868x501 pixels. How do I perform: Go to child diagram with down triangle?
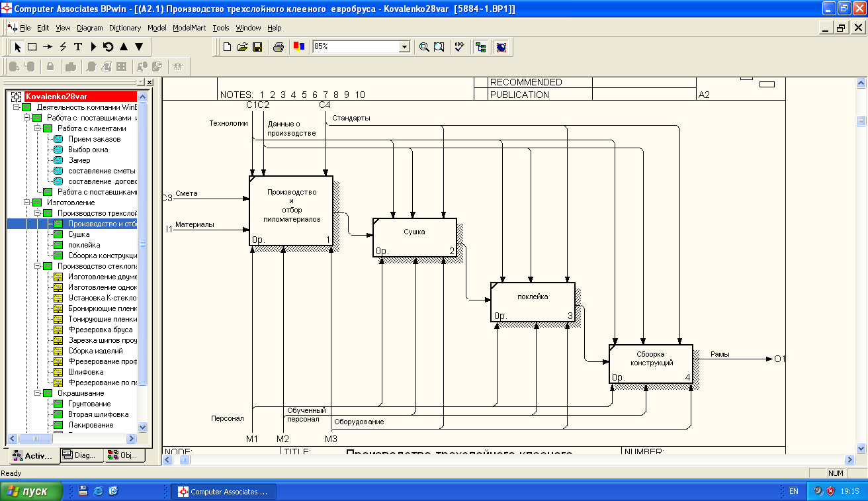pyautogui.click(x=138, y=47)
